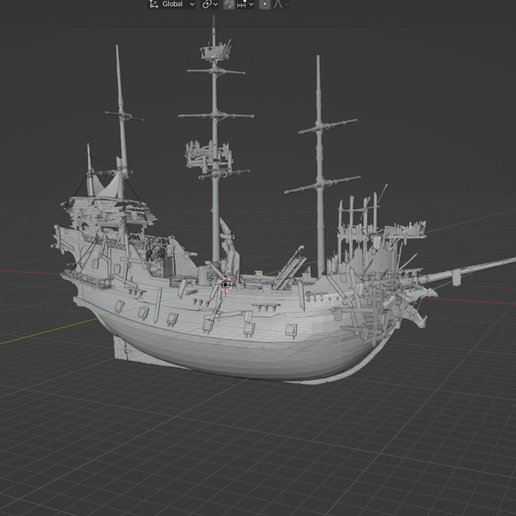Image resolution: width=516 pixels, height=516 pixels.
Task: Toggle proportional editing circle button
Action: click(265, 4)
